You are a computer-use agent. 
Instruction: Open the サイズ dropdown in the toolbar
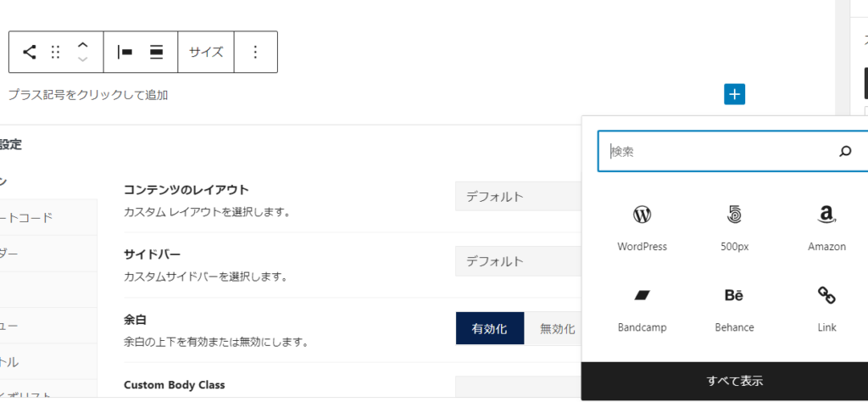206,52
